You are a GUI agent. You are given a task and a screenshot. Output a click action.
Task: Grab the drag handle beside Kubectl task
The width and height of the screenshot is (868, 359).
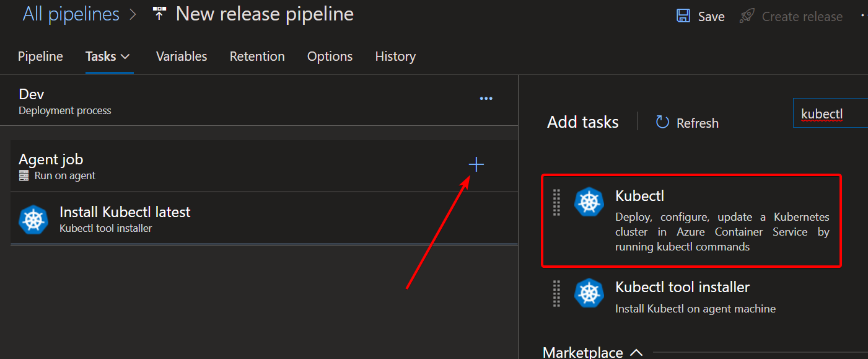coord(556,202)
